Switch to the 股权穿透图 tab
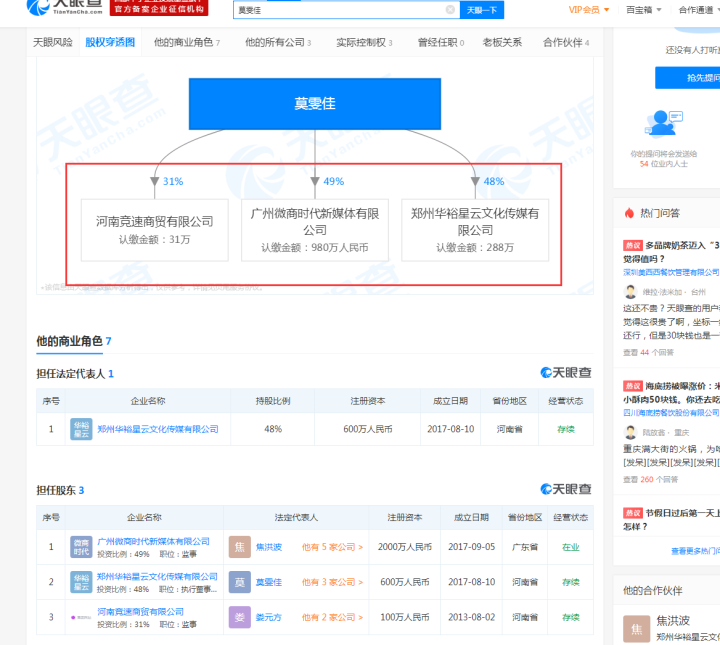The image size is (720, 645). pos(110,42)
